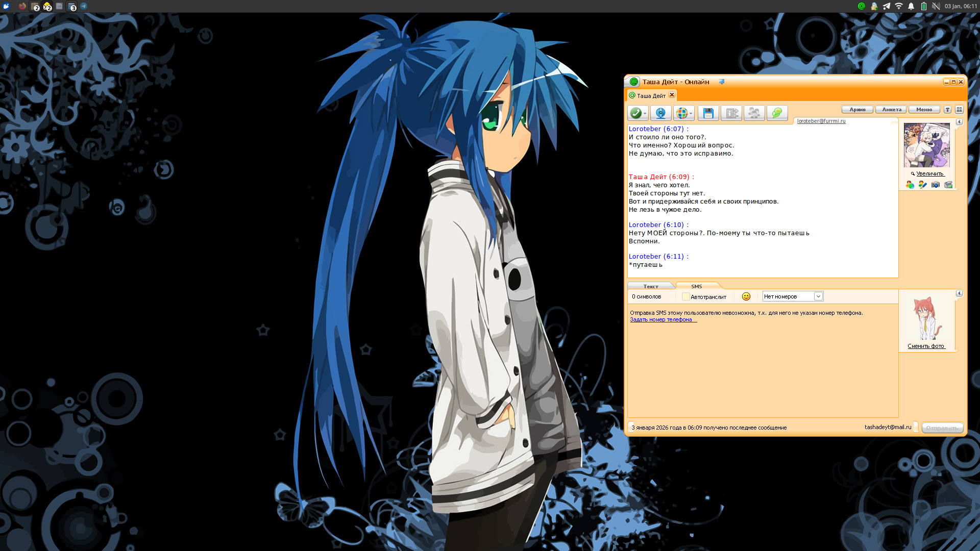
Task: Click the camera icon under the contact avatar
Action: tap(935, 185)
